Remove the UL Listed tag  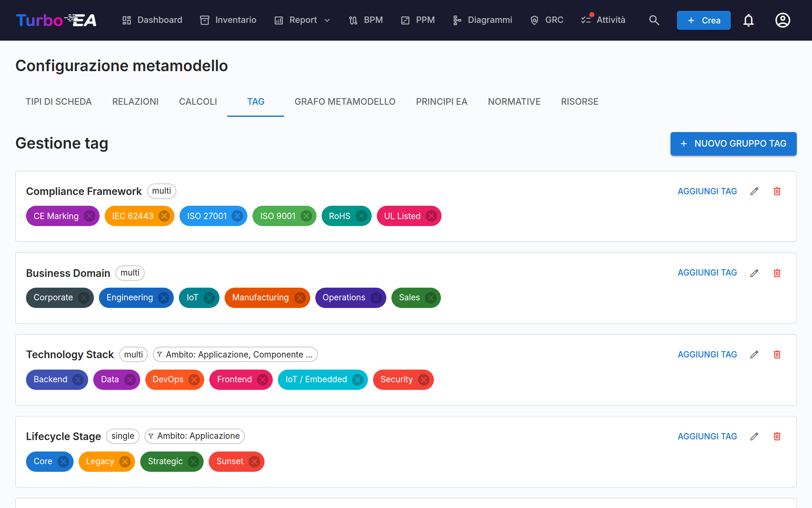[431, 216]
